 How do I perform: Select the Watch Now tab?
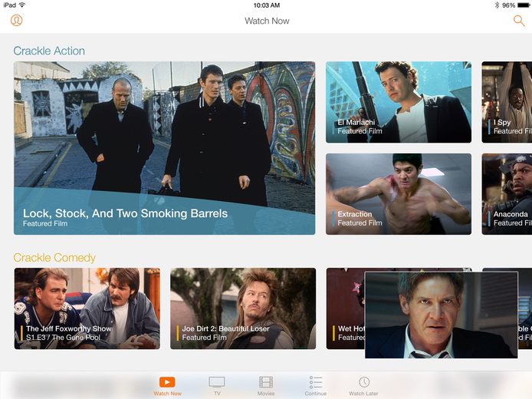click(167, 386)
